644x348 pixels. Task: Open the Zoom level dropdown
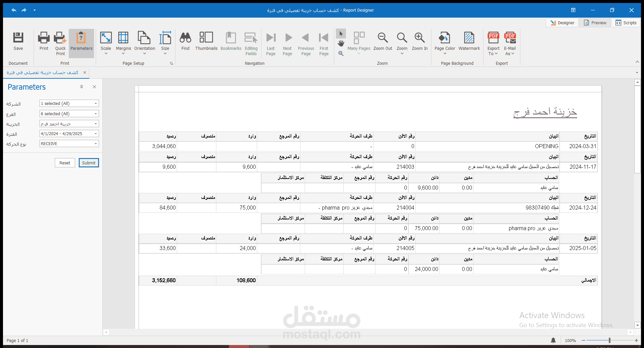coord(402,43)
